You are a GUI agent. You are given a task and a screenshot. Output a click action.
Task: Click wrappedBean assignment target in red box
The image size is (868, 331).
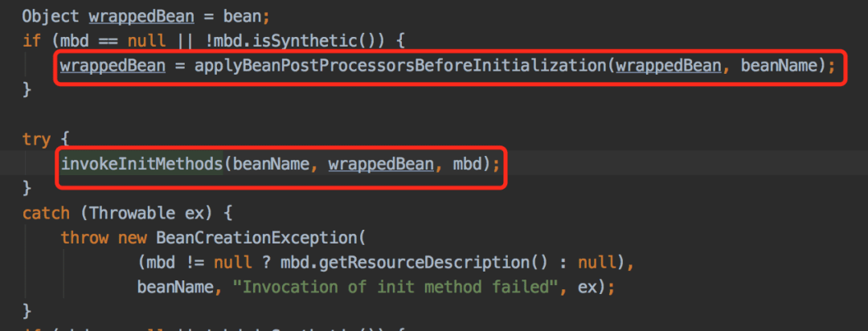pyautogui.click(x=113, y=66)
